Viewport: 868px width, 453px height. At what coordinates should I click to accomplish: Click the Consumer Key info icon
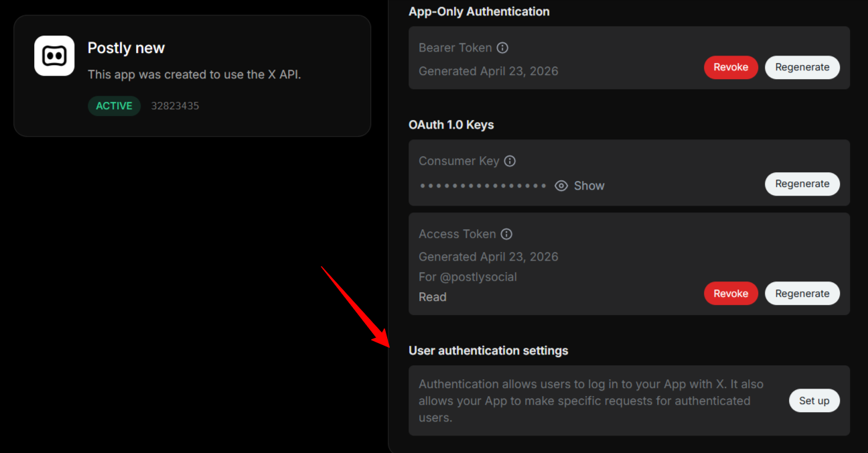click(x=510, y=161)
